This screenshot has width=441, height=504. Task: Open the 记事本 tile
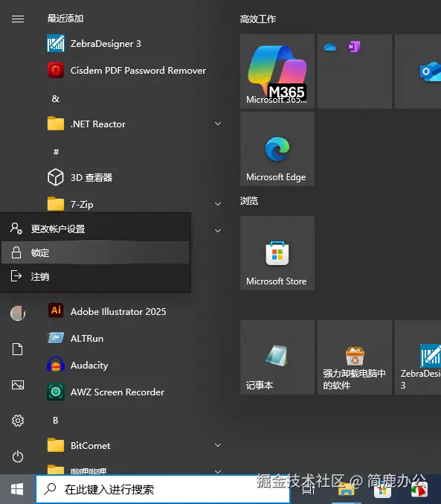pyautogui.click(x=277, y=357)
